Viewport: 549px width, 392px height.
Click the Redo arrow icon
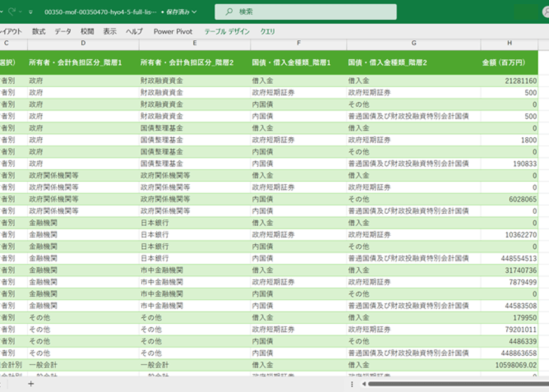(x=12, y=11)
